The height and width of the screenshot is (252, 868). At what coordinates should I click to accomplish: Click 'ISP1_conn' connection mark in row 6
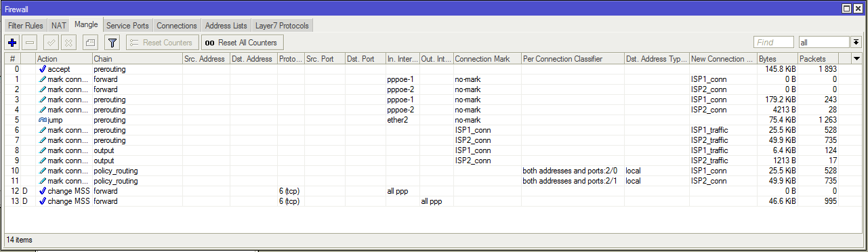(x=472, y=130)
